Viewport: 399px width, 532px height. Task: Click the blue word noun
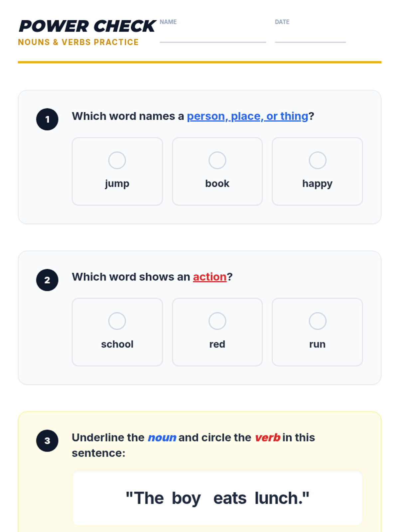click(x=162, y=438)
